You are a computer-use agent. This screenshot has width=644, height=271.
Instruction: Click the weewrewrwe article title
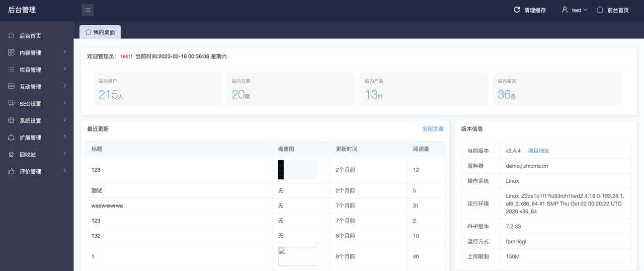point(107,206)
